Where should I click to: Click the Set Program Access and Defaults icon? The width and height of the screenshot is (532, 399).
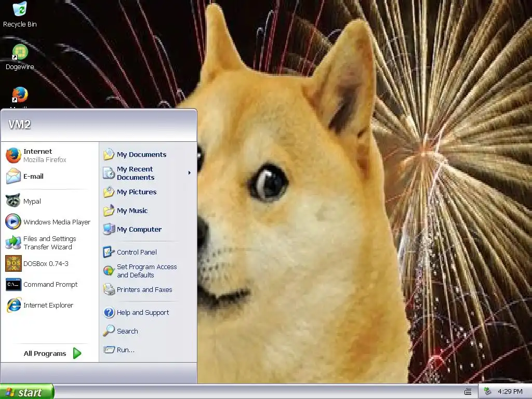click(109, 271)
